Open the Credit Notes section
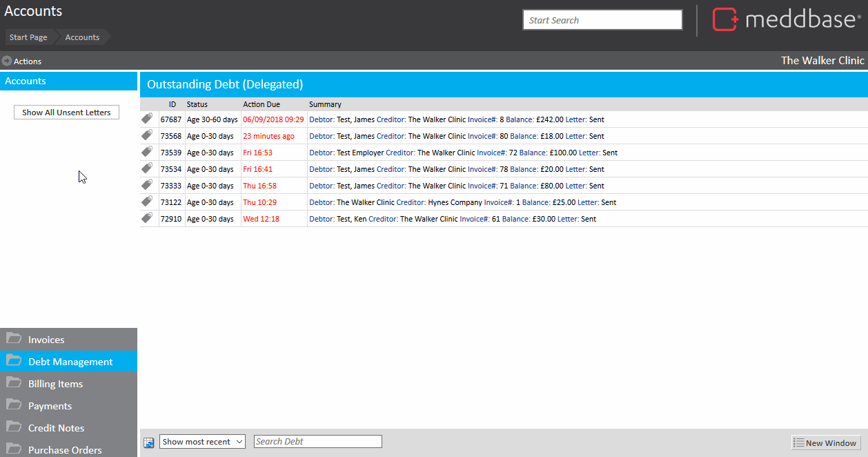This screenshot has width=868, height=457. [x=56, y=428]
